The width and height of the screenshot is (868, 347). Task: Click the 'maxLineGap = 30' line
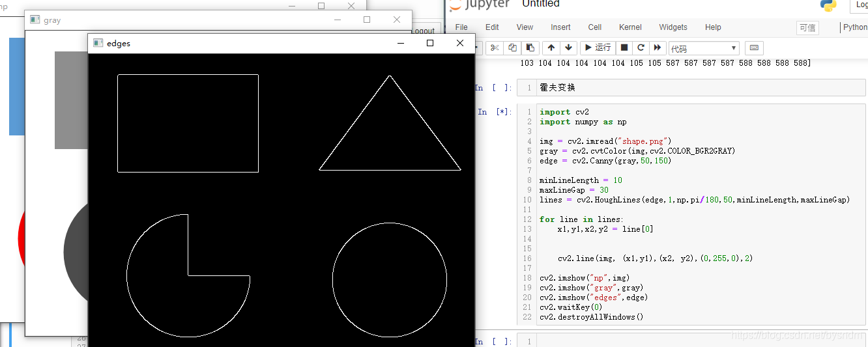tap(574, 190)
